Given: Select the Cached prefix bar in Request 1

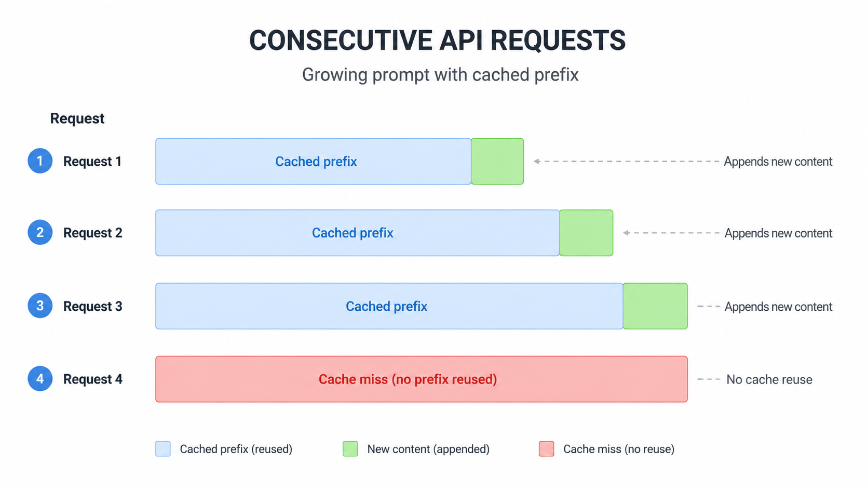Looking at the screenshot, I should point(314,161).
